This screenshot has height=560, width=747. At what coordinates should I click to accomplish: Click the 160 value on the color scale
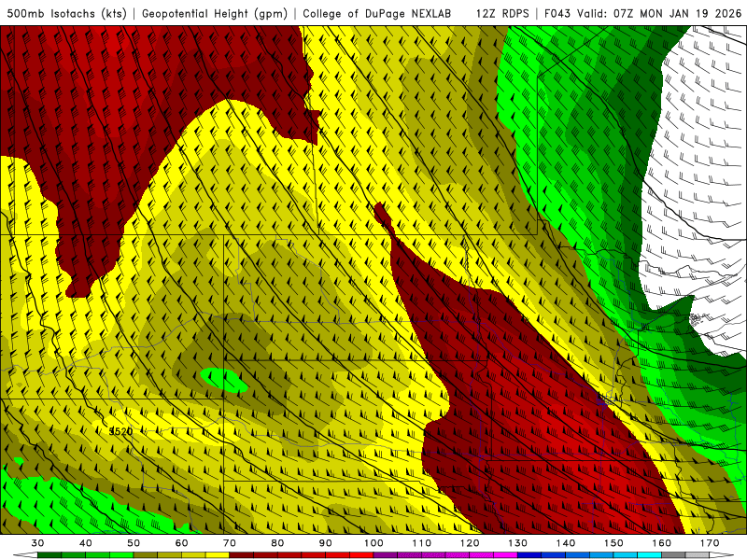click(x=662, y=543)
